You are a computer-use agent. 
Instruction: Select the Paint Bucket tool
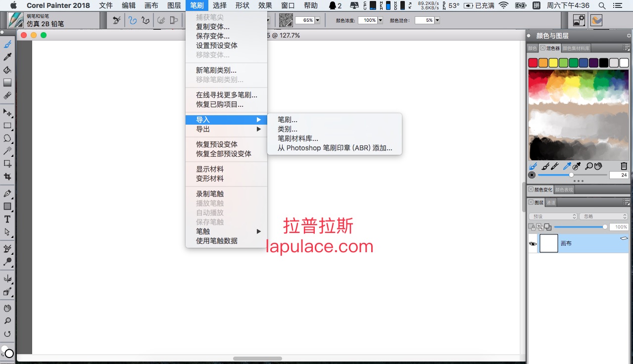pos(7,70)
